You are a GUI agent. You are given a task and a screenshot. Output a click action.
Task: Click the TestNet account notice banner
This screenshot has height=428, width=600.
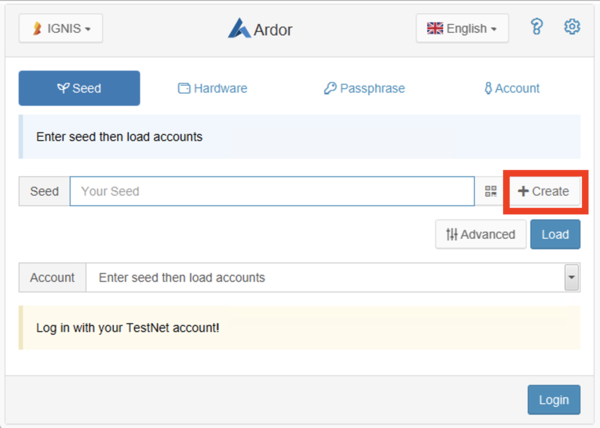point(299,328)
